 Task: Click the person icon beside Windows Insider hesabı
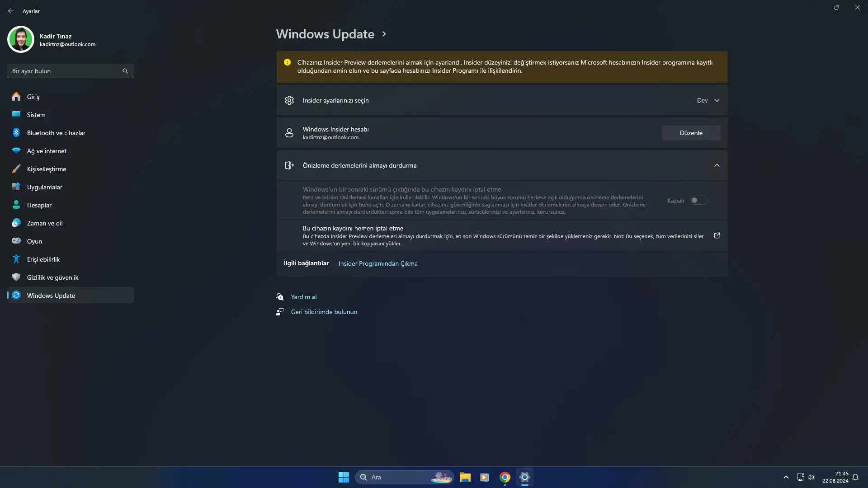[x=289, y=133]
